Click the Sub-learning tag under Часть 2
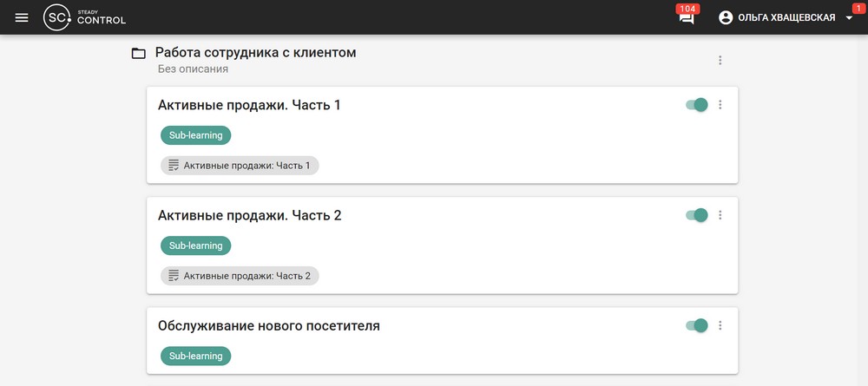Image resolution: width=868 pixels, height=386 pixels. (x=195, y=245)
